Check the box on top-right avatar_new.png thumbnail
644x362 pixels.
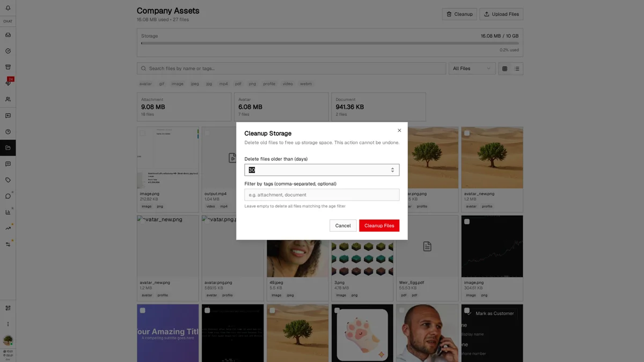[467, 133]
